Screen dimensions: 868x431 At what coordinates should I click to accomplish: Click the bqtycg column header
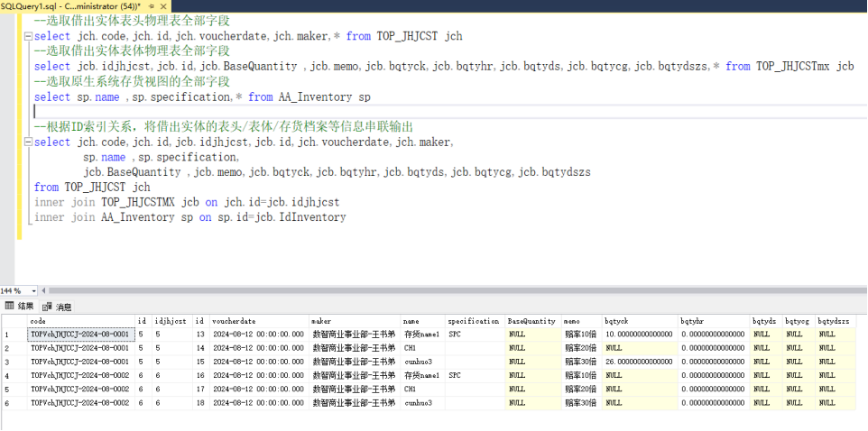(x=799, y=321)
